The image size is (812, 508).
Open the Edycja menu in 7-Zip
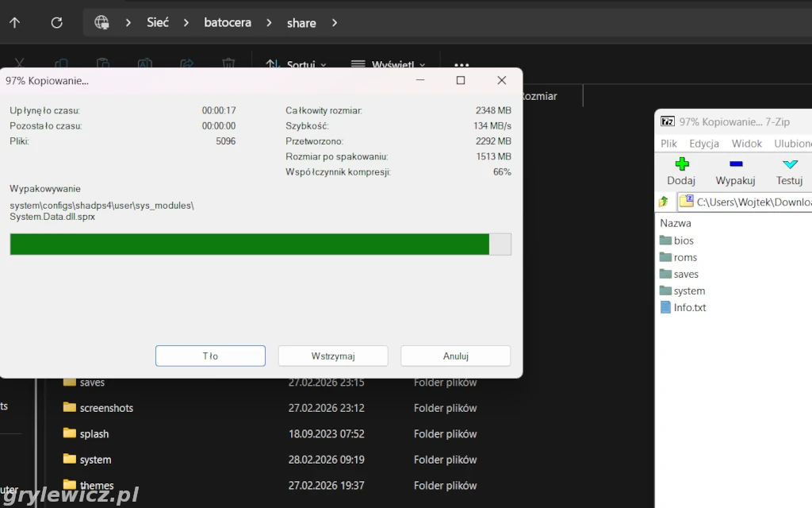703,144
